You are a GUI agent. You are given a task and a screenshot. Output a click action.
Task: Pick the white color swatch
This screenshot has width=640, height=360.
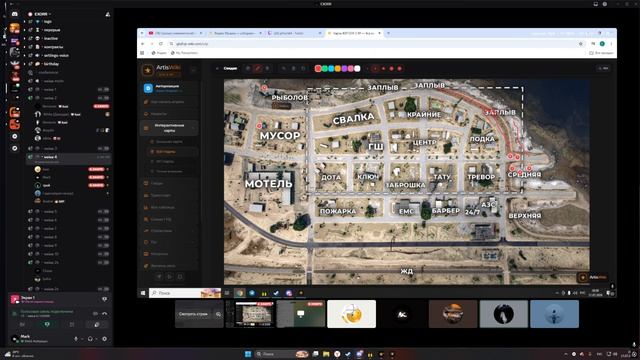pyautogui.click(x=357, y=69)
